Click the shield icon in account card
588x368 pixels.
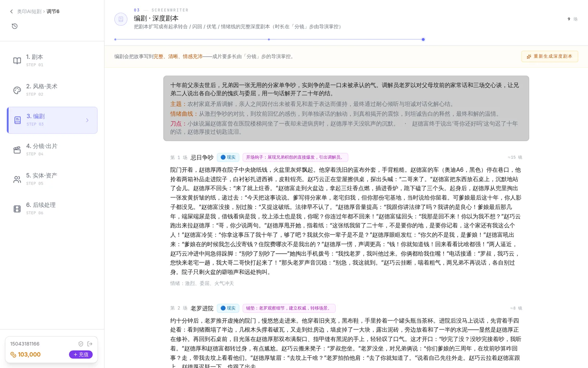tap(81, 344)
